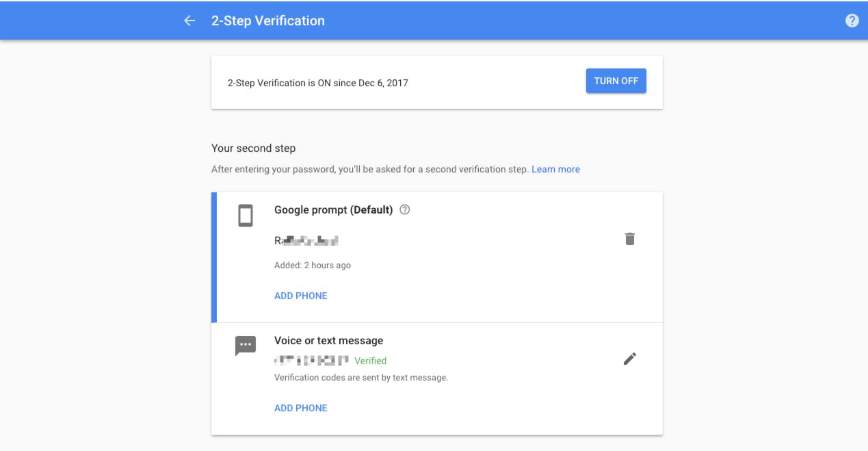
Task: Click ADD PHONE under Voice or text message
Action: coord(300,407)
